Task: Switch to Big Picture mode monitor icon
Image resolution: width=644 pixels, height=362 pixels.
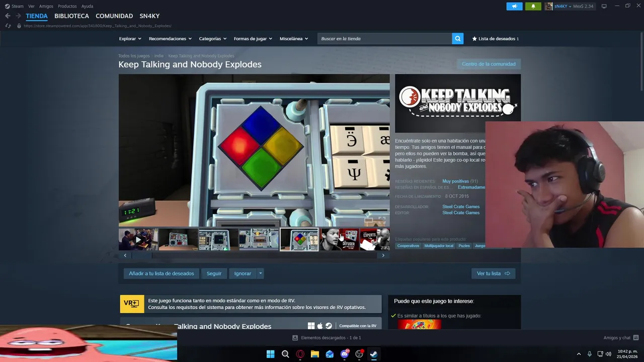Action: tap(604, 6)
